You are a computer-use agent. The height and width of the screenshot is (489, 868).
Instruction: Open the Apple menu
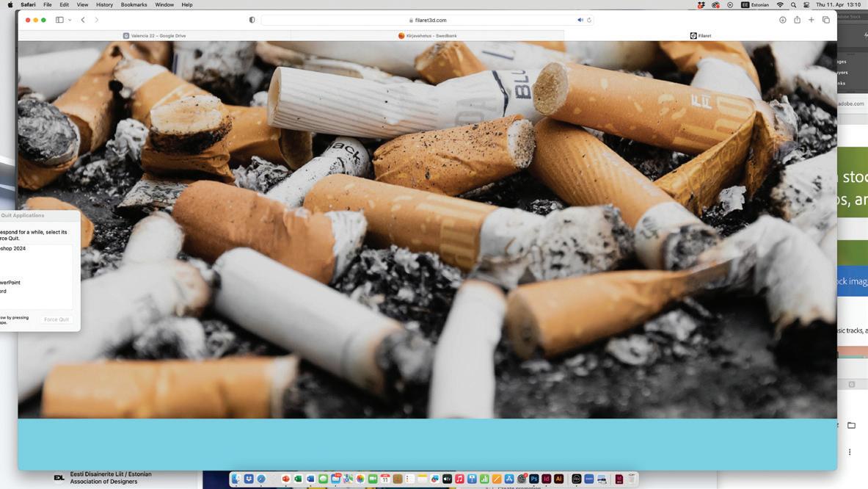(10, 4)
